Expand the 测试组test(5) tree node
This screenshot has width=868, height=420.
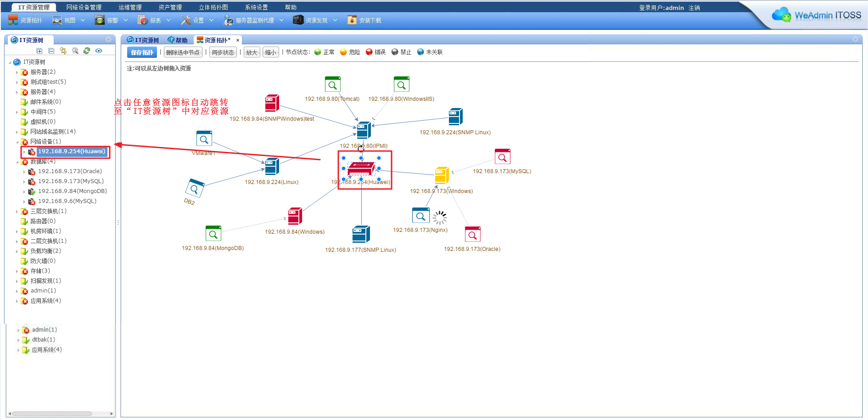pyautogui.click(x=17, y=82)
